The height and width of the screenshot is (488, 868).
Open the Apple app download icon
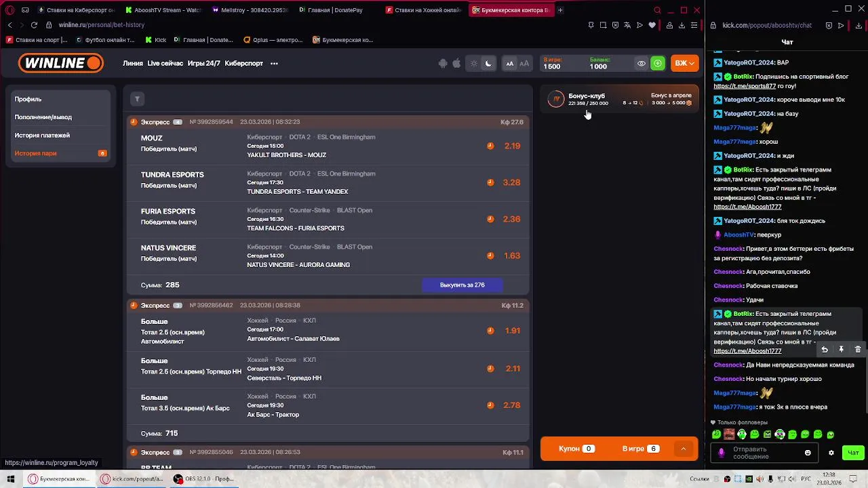[456, 64]
